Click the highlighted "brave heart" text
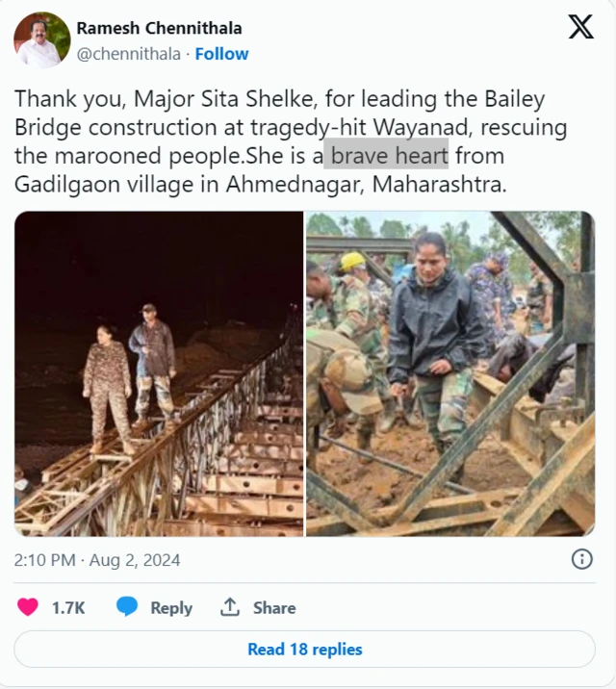This screenshot has height=689, width=616. tap(390, 155)
